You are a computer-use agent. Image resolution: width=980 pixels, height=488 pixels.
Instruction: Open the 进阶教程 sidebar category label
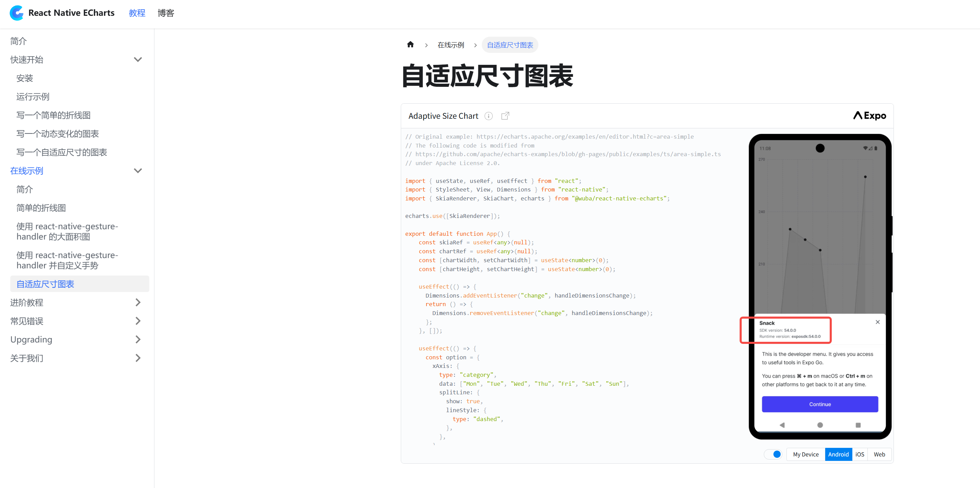(27, 302)
